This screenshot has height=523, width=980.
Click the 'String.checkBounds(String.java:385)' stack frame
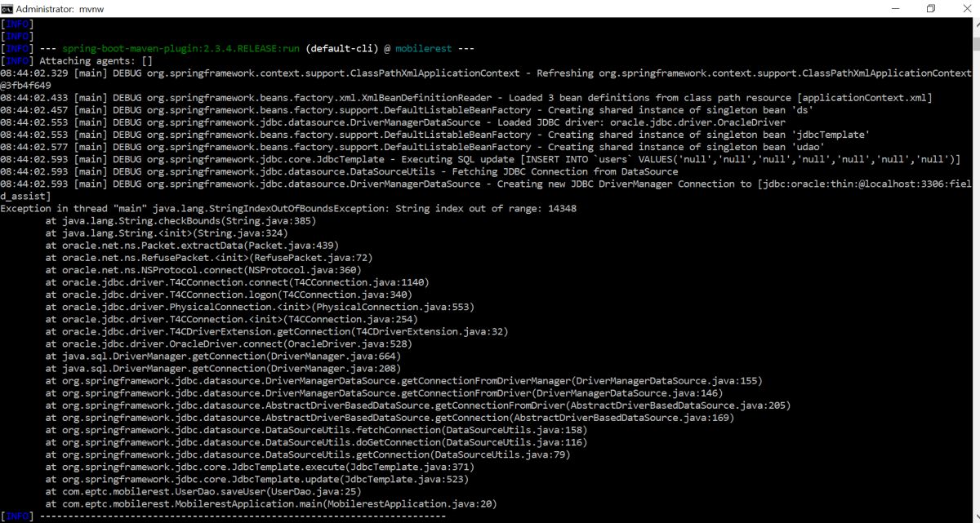[x=180, y=221]
